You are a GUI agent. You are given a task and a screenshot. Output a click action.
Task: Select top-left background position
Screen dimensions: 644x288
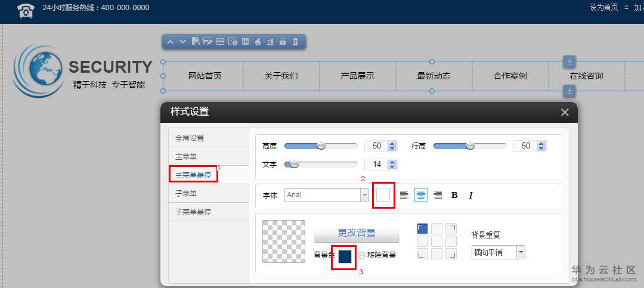tap(422, 229)
